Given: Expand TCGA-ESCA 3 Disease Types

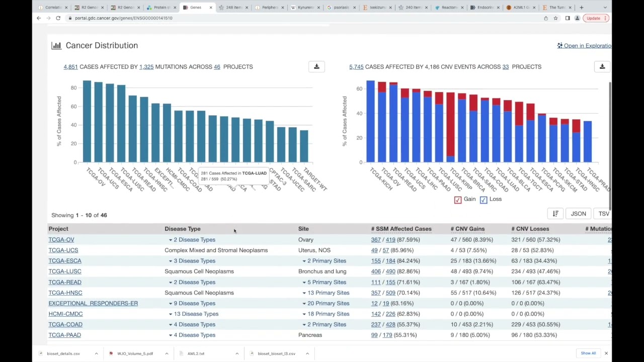Looking at the screenshot, I should click(192, 261).
